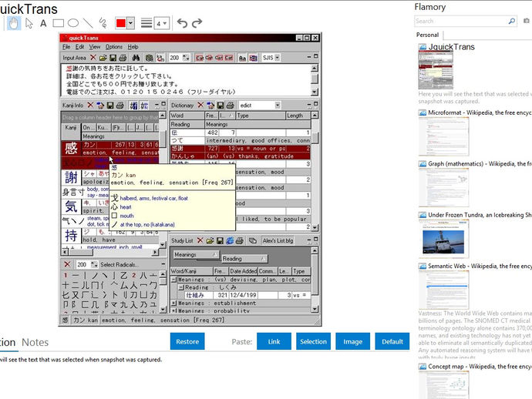Collapse the Reading しくみ group
The width and height of the screenshot is (532, 399).
coord(181,287)
